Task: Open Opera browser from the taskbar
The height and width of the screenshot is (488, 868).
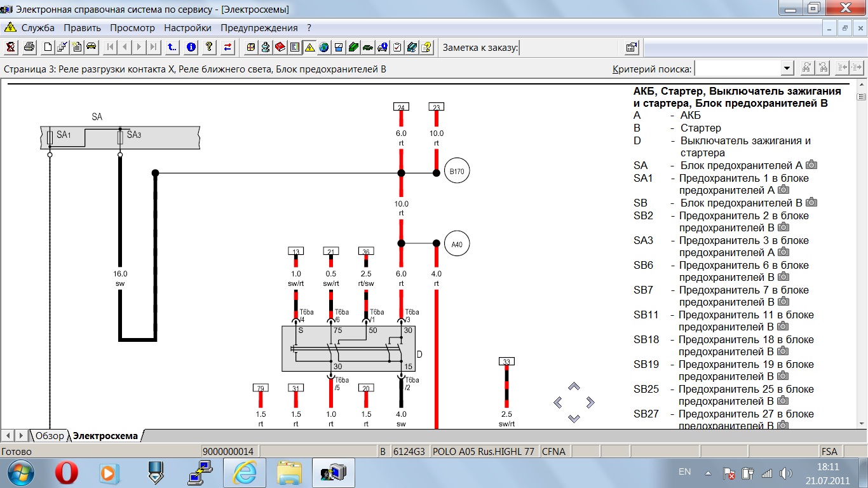Action: pos(66,473)
